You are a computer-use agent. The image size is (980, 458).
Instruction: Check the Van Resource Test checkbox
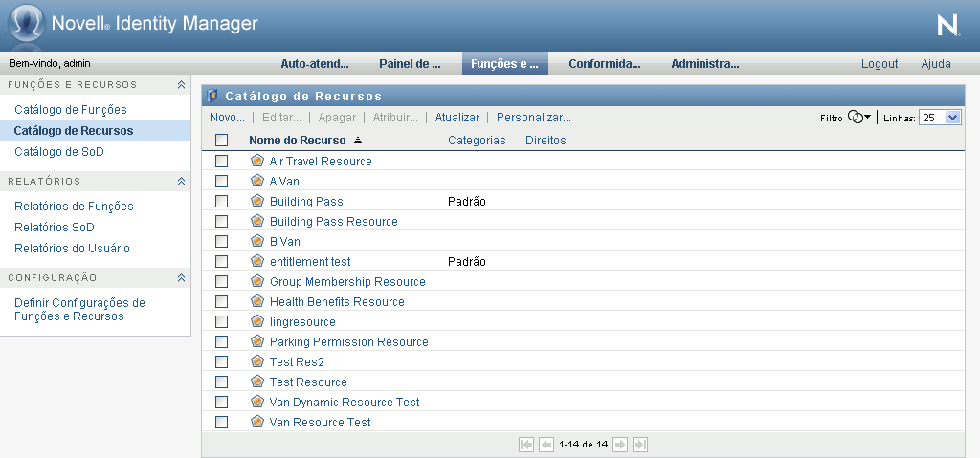pos(221,422)
